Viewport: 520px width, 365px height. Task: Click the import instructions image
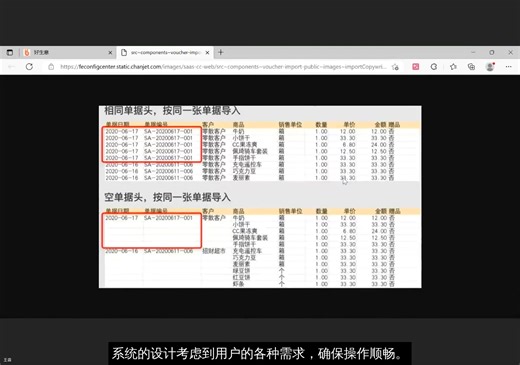pyautogui.click(x=260, y=197)
